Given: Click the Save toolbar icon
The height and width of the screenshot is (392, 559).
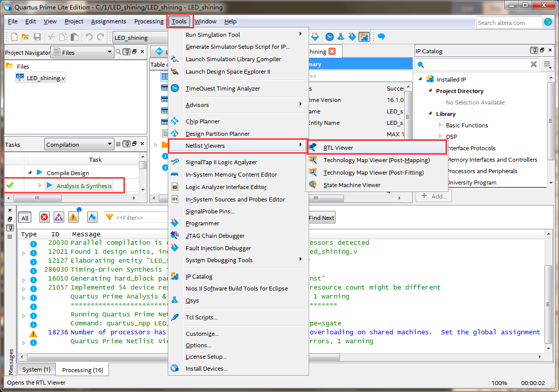Looking at the screenshot, I should [x=37, y=37].
